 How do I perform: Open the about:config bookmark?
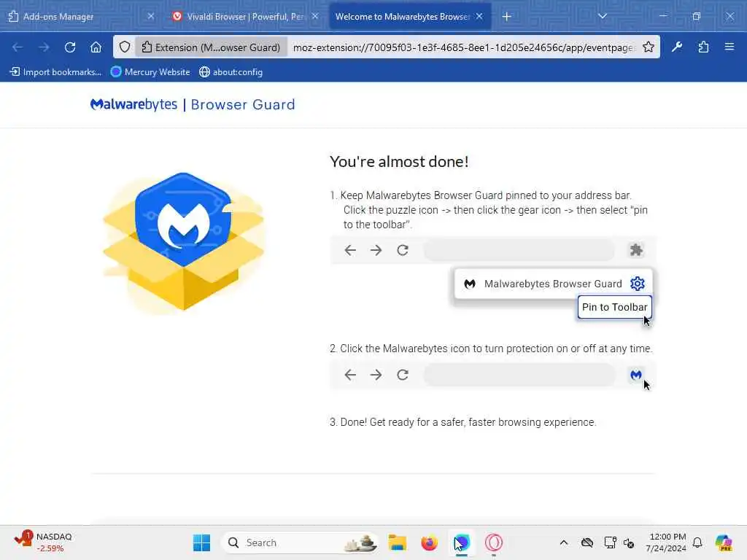coord(231,72)
